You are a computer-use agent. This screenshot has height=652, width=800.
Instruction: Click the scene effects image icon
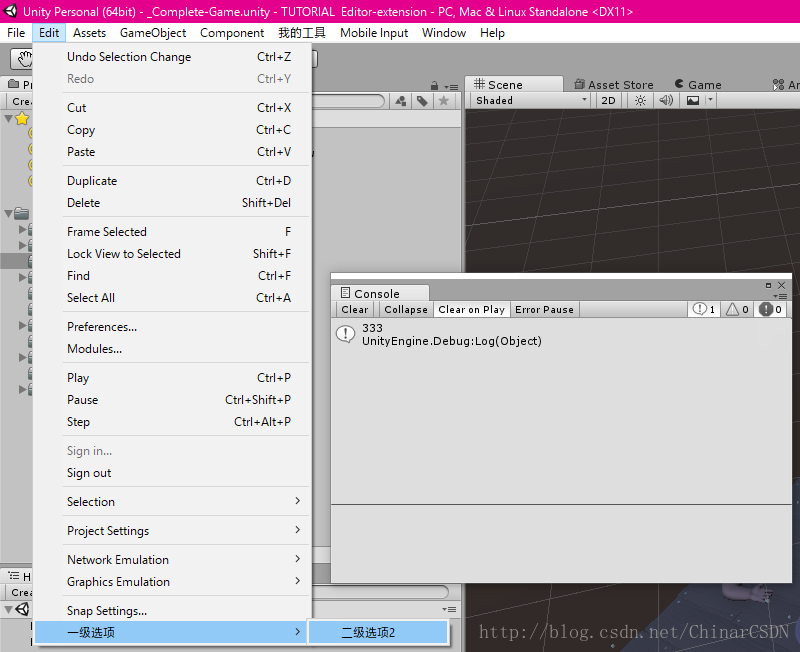pyautogui.click(x=693, y=101)
